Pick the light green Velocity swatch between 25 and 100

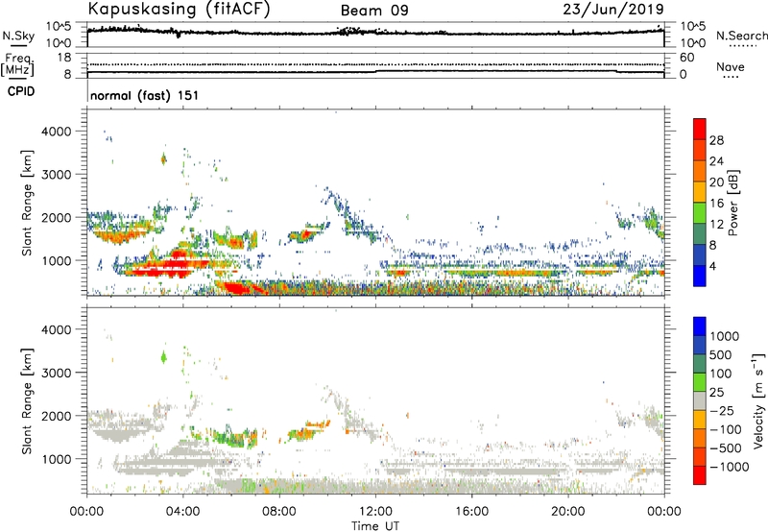click(x=700, y=382)
